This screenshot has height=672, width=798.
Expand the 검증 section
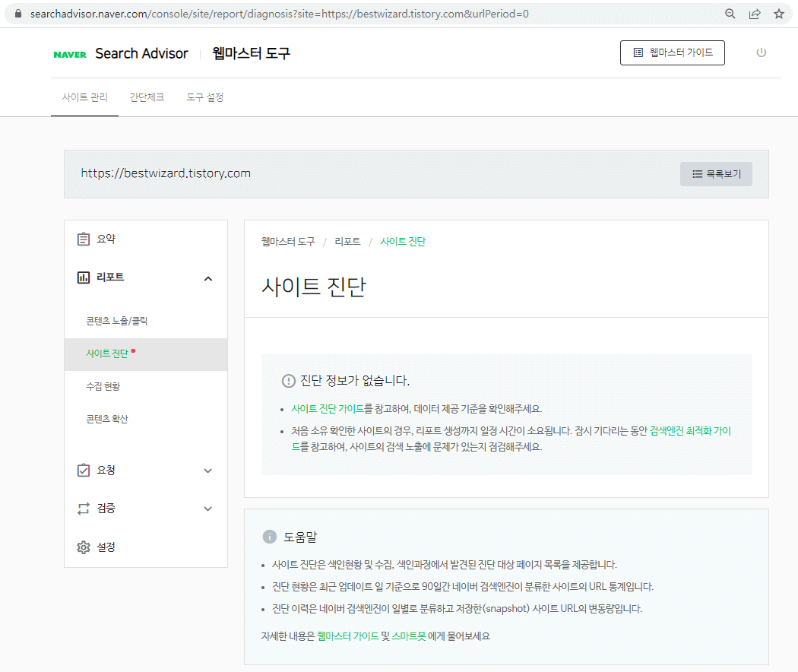coord(207,509)
